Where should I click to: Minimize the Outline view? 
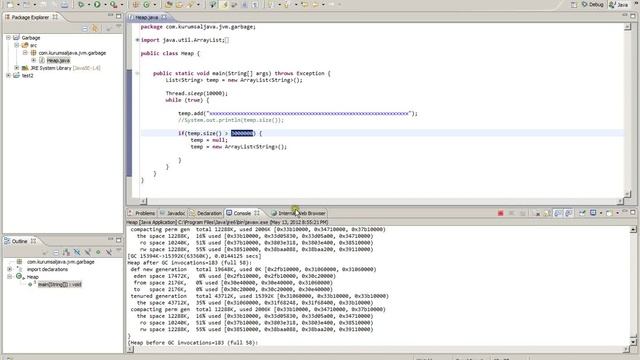[110, 240]
